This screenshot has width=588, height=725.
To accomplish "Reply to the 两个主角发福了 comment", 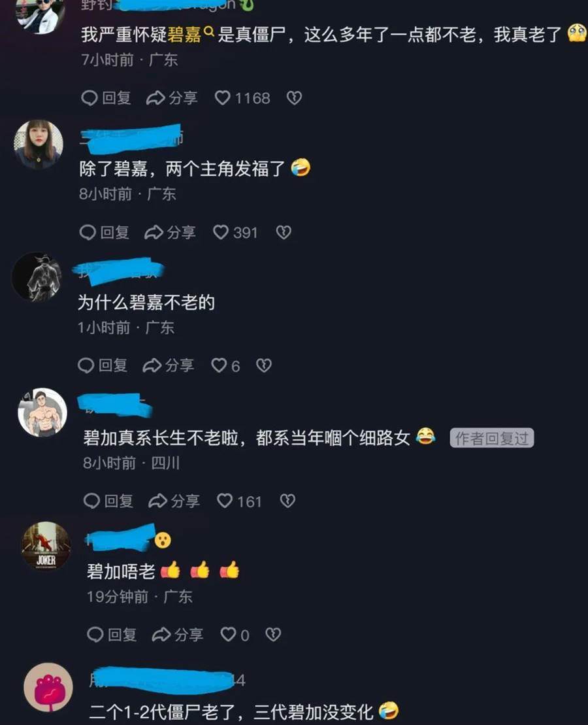I will (105, 232).
